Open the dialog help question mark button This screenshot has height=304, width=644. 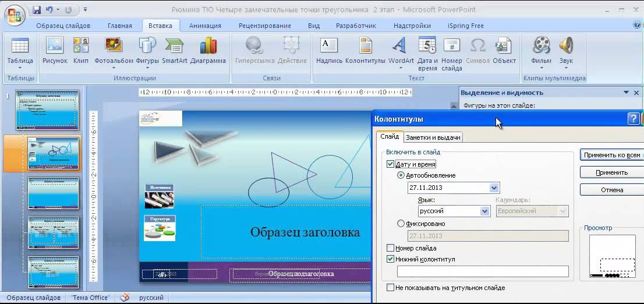pos(633,119)
